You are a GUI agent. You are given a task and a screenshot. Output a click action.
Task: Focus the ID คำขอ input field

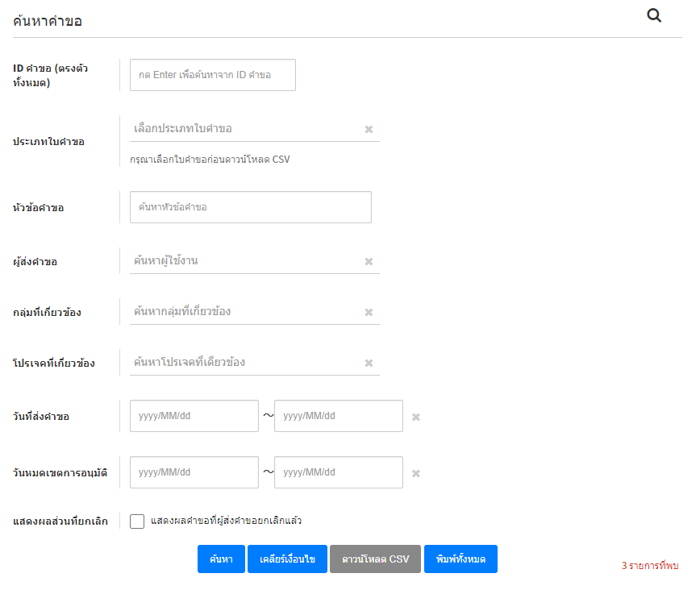[212, 75]
